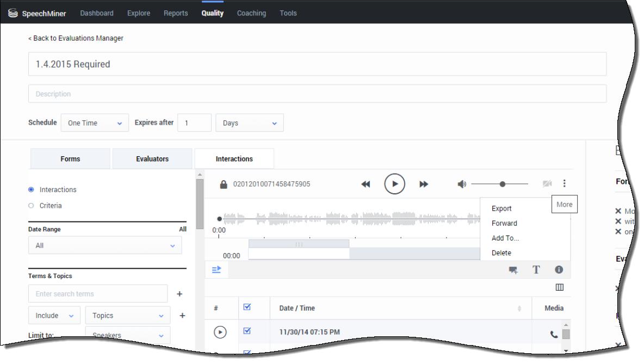Open interaction info icon
Image resolution: width=644 pixels, height=363 pixels.
point(559,270)
